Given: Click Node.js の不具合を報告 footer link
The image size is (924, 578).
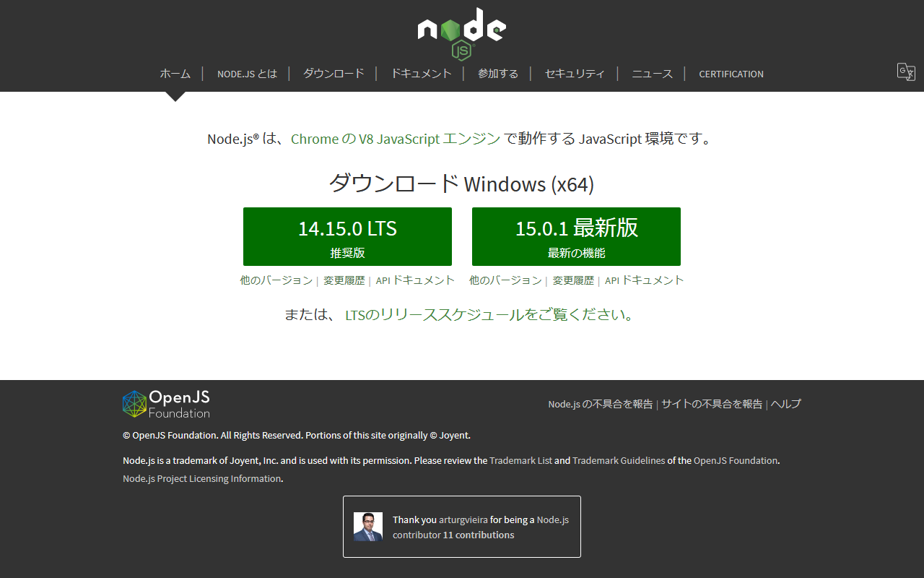Looking at the screenshot, I should tap(601, 404).
